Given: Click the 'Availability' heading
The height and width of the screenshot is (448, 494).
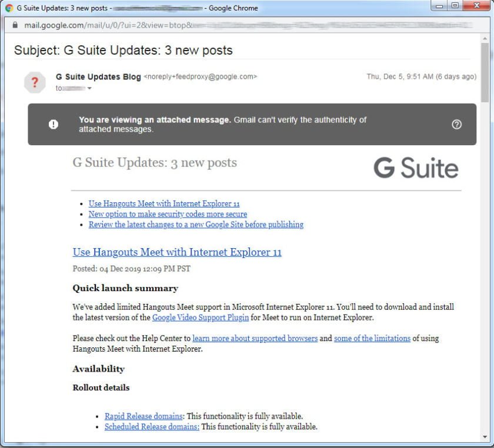Looking at the screenshot, I should click(x=99, y=369).
